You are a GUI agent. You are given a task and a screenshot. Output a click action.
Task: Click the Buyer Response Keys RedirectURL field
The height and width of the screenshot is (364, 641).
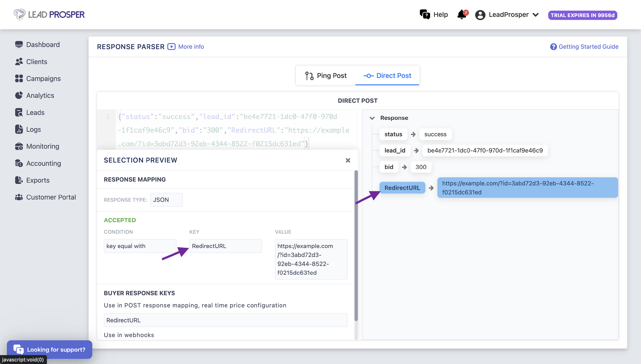pos(225,320)
